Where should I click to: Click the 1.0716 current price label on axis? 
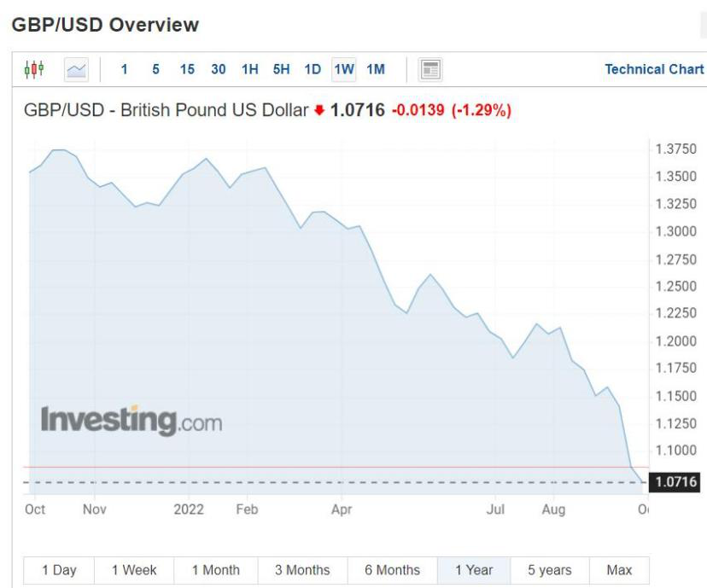(x=675, y=482)
